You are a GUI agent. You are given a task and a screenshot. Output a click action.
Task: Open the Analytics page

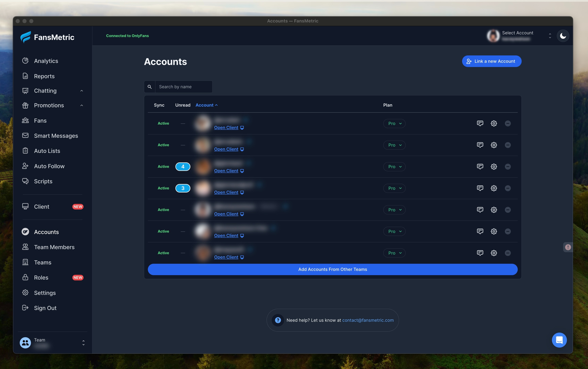(x=46, y=61)
